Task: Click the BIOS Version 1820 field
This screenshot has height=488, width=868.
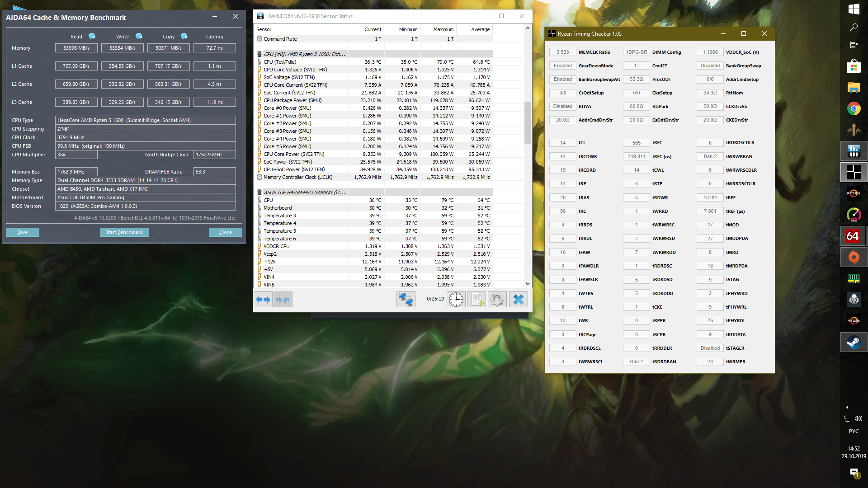Action: [x=146, y=206]
